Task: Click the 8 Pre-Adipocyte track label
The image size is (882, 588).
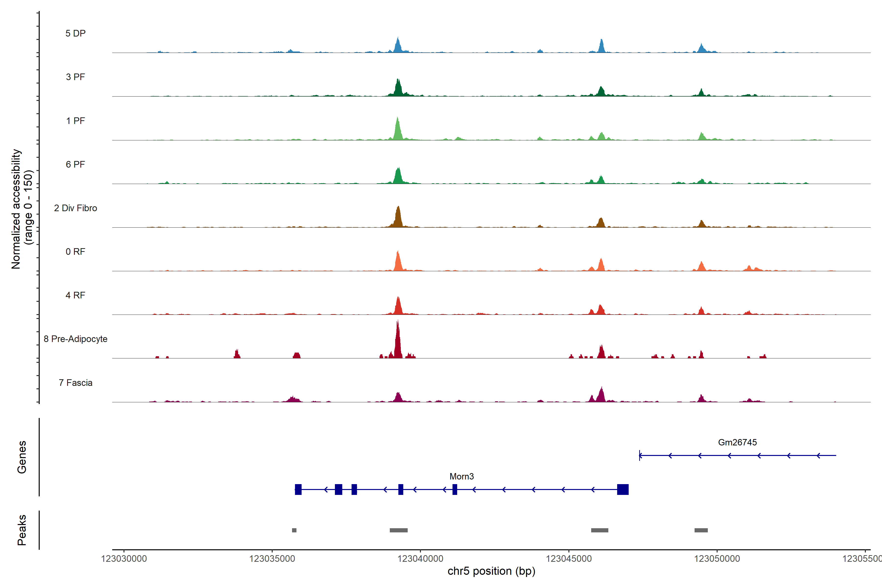Action: (x=75, y=339)
